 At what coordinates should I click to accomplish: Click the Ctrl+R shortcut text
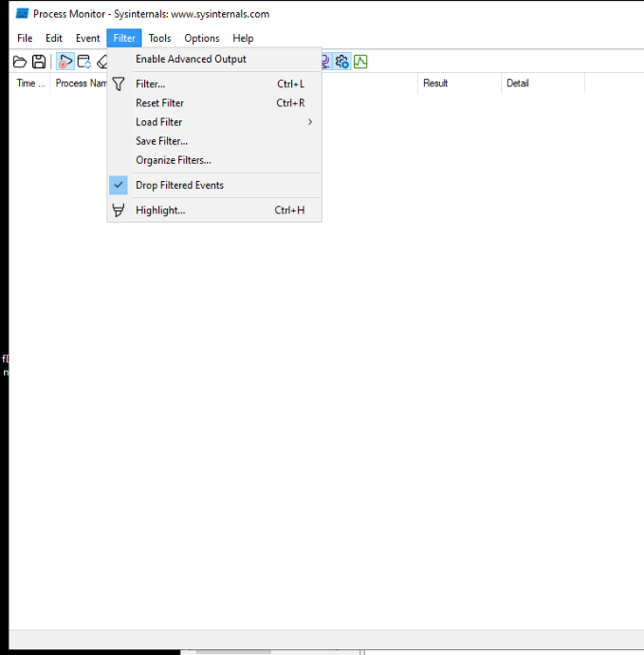[x=290, y=103]
